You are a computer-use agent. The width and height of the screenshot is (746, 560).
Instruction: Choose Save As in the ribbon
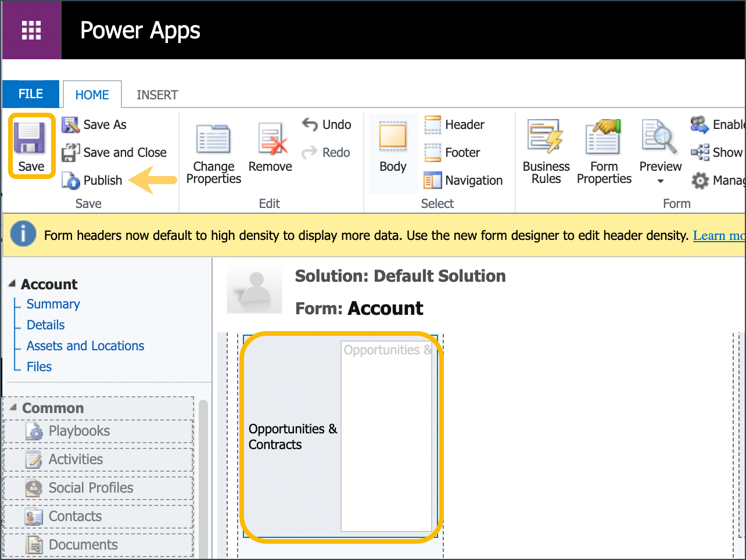point(94,125)
